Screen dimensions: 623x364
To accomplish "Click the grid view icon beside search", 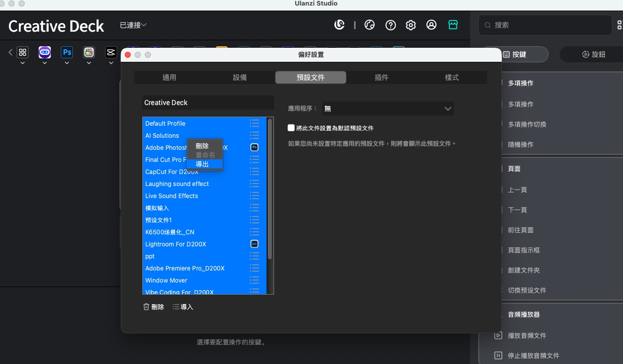I will [620, 25].
